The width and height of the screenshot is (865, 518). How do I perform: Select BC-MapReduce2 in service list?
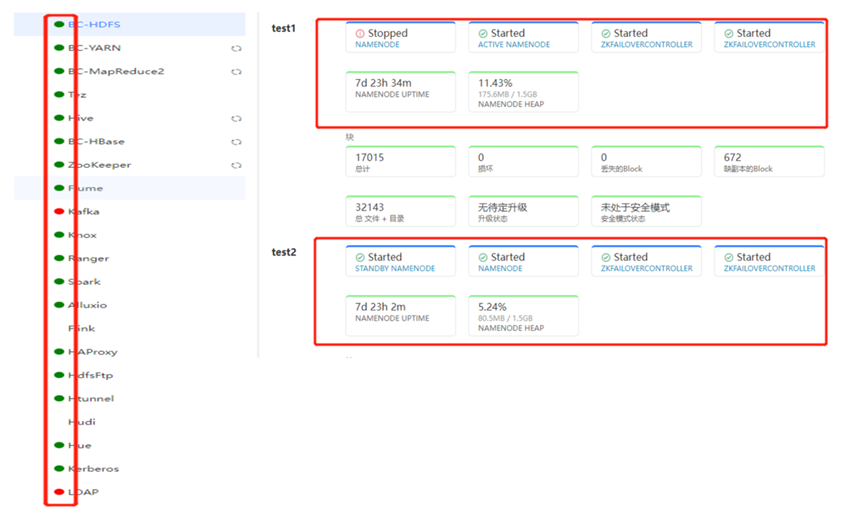[x=116, y=71]
